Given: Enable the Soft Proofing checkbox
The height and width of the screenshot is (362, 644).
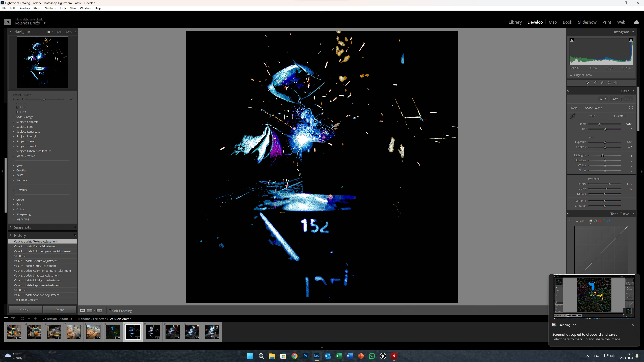Looking at the screenshot, I should pyautogui.click(x=110, y=311).
